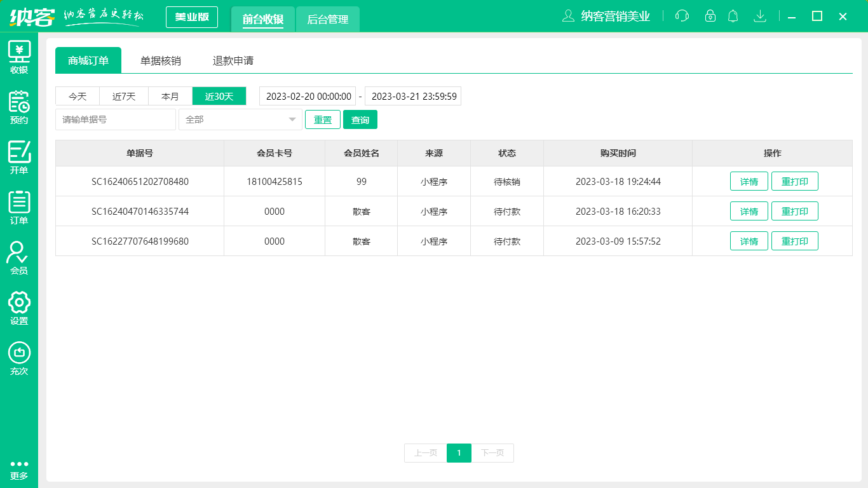Click the start date field 2023-02-20
This screenshot has width=868, height=488.
click(x=308, y=96)
